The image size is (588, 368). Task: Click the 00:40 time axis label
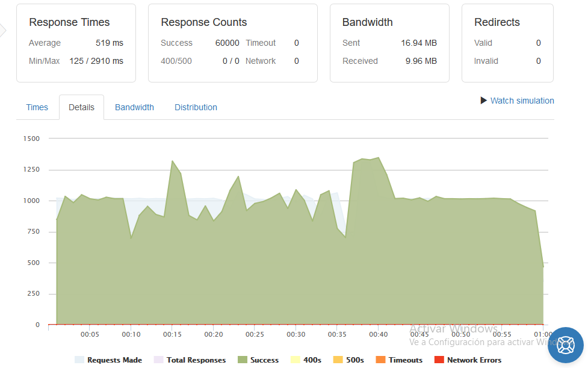379,334
